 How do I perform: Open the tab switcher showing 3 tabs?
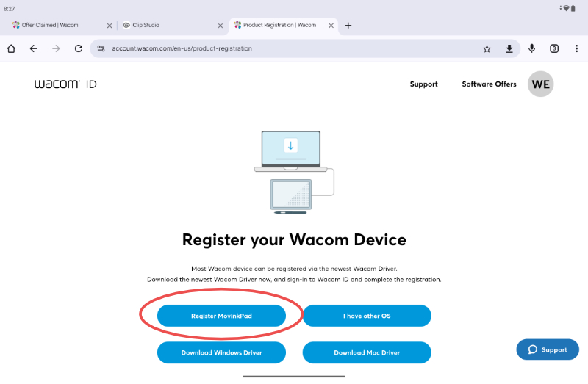tap(554, 48)
